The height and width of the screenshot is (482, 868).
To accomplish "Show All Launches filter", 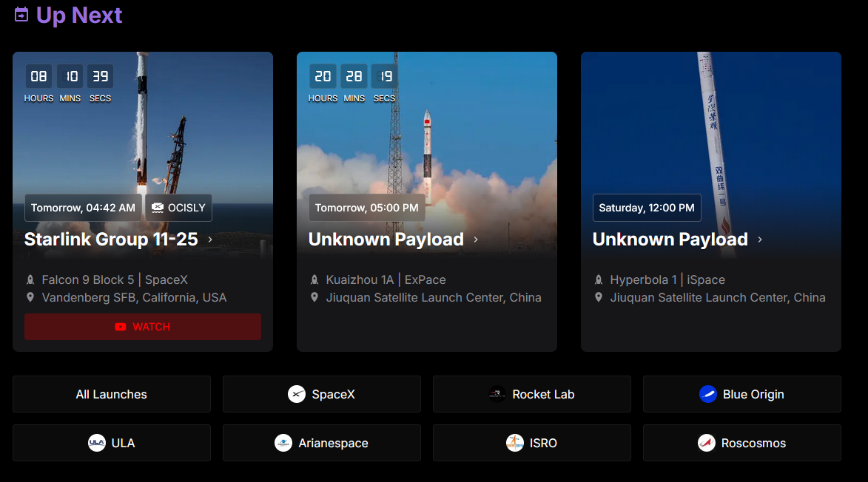I will point(111,394).
